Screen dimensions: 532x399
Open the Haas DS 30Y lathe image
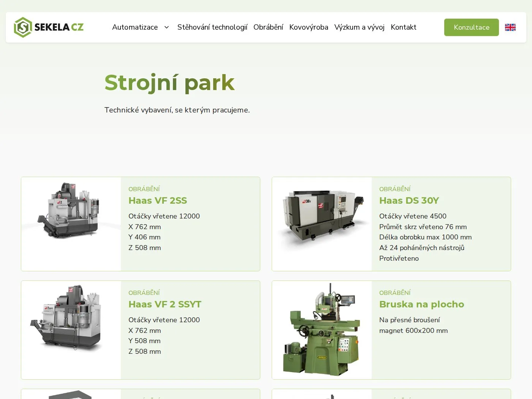tap(322, 224)
